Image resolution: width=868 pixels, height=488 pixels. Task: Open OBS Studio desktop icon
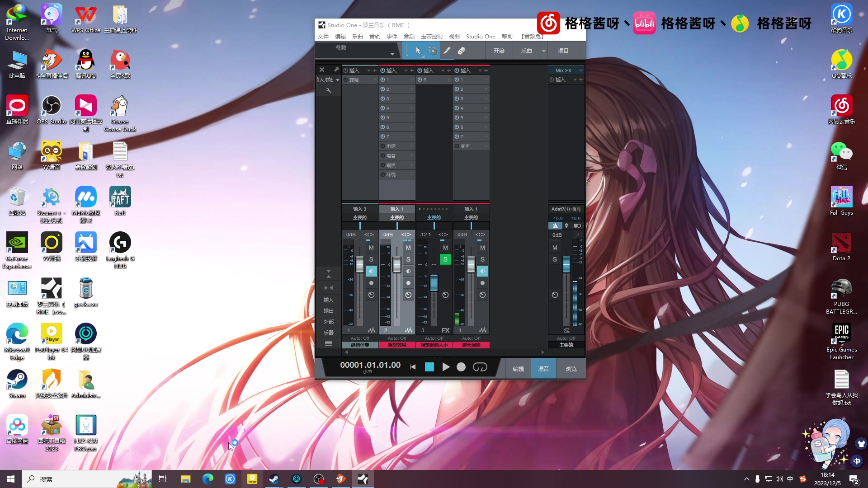click(x=52, y=110)
